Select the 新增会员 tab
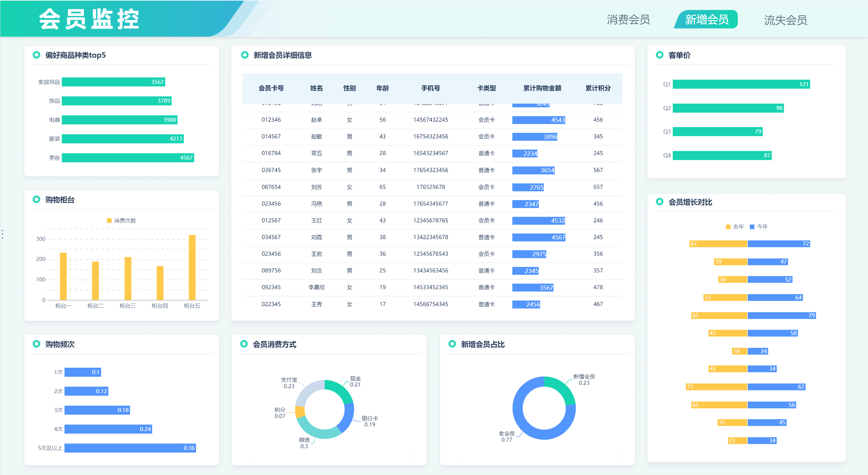 [706, 19]
